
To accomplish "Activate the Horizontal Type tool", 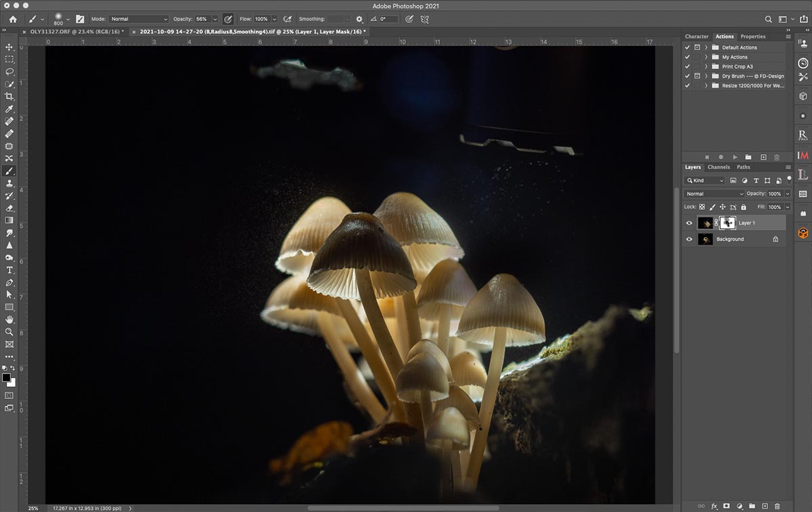I will [9, 270].
